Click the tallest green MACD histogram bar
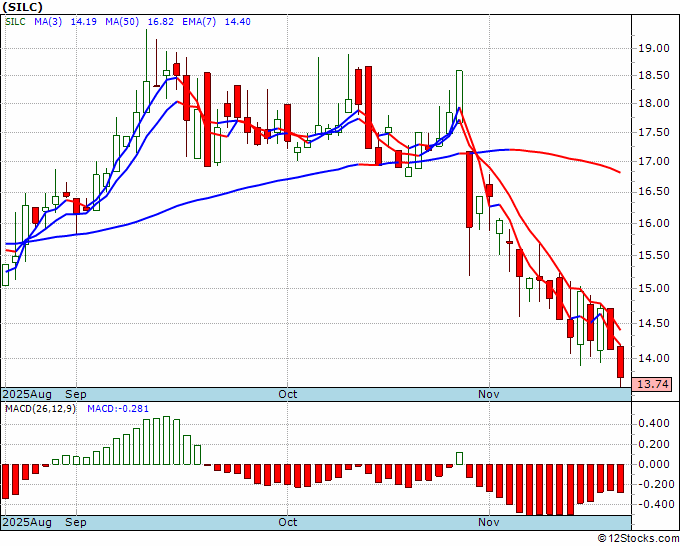680x546 pixels. (167, 441)
